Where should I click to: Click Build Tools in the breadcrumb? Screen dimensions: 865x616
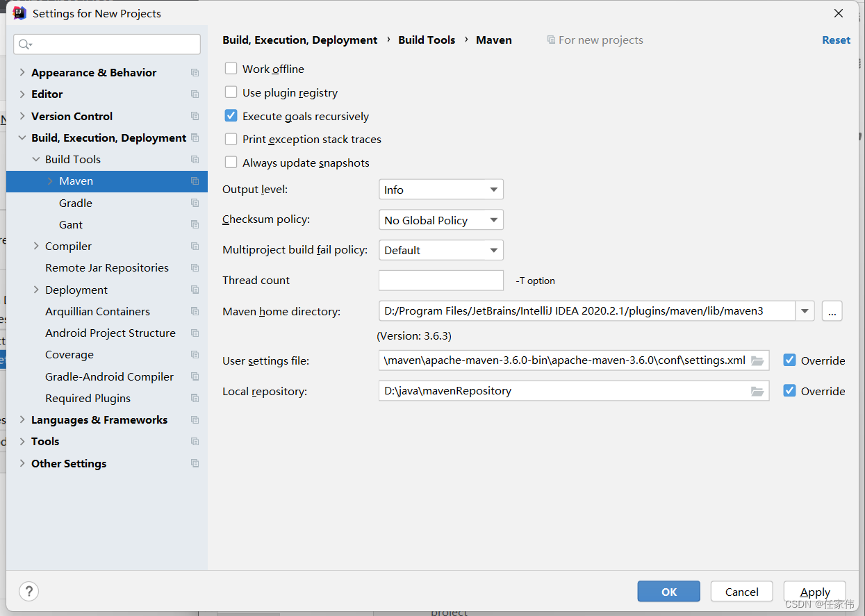pos(427,40)
